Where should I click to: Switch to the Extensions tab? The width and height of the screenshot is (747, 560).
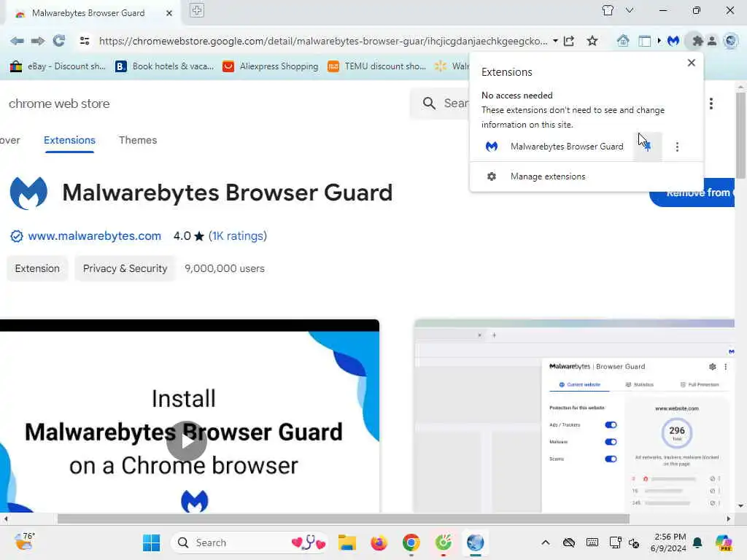[x=69, y=141]
